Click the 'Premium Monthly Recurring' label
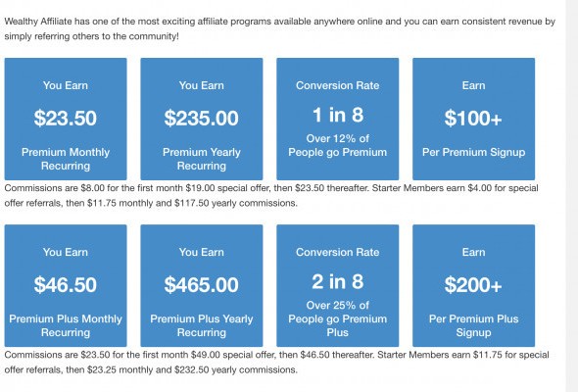 point(66,159)
